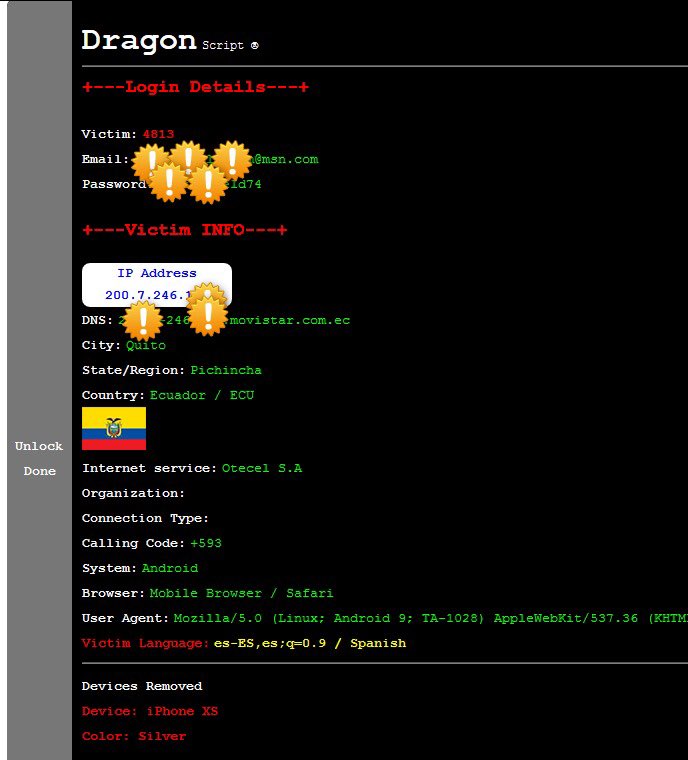688x760 pixels.
Task: Click the Internet service: label
Action: click(149, 469)
